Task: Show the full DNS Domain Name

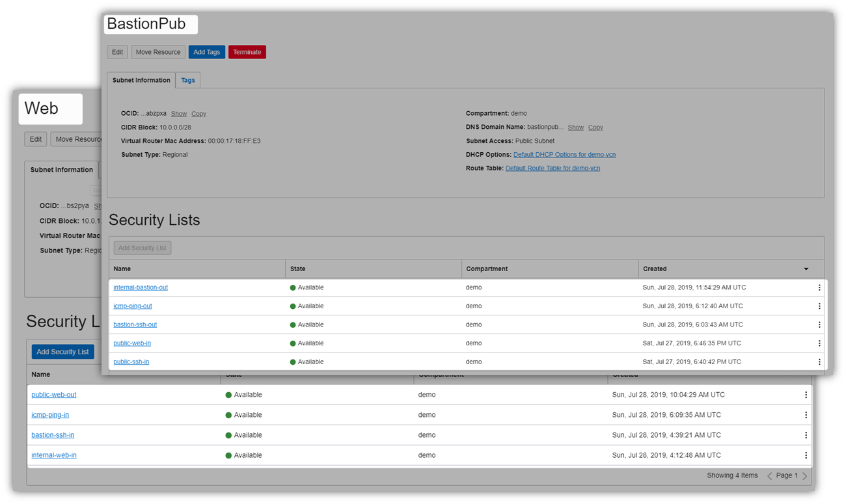Action: (575, 127)
